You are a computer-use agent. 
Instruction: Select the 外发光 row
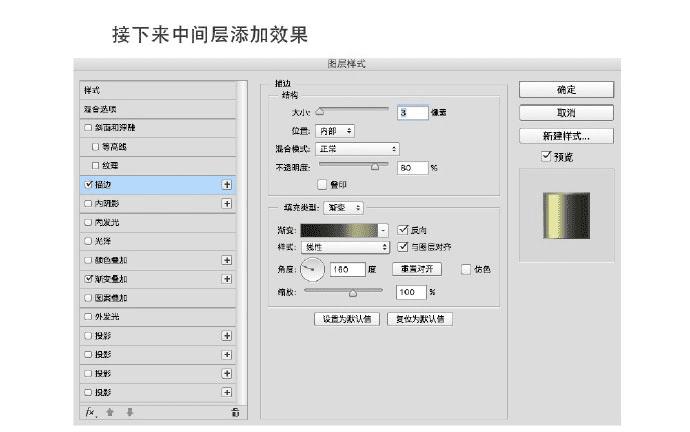[x=158, y=317]
